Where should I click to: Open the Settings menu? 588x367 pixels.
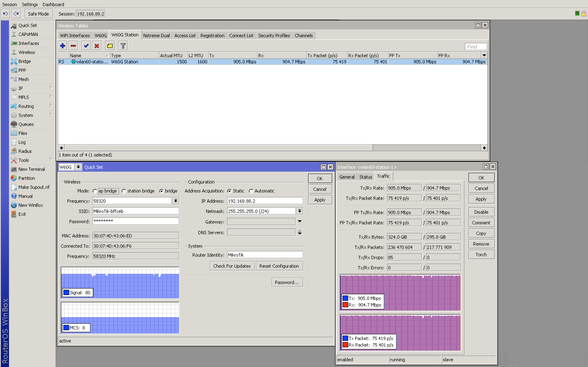(x=29, y=4)
